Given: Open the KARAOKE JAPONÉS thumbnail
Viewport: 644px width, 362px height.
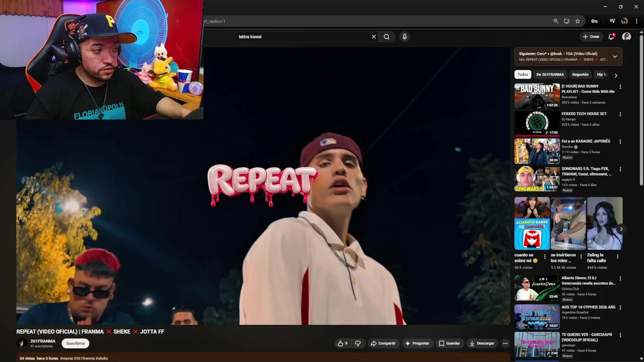Looking at the screenshot, I should [x=537, y=151].
